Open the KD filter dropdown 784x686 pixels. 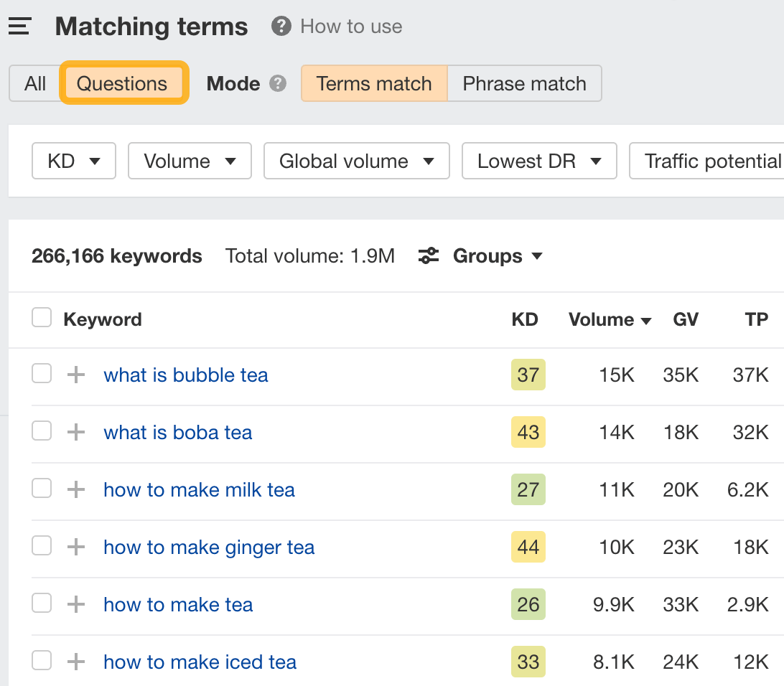73,161
